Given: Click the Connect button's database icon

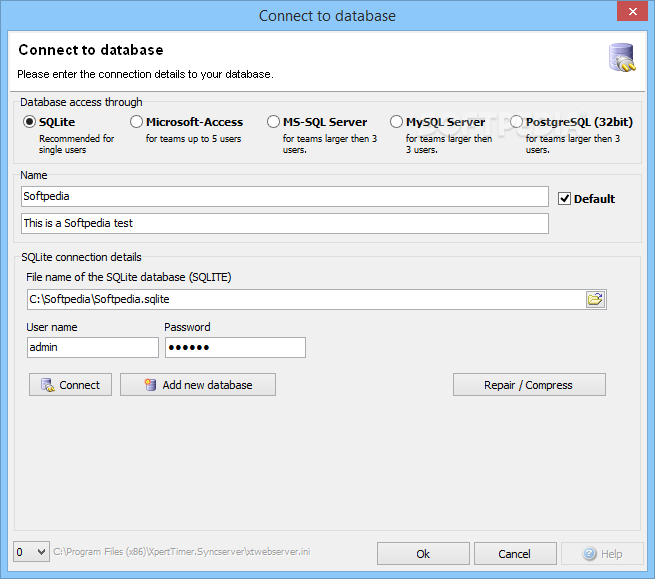Looking at the screenshot, I should pyautogui.click(x=48, y=385).
